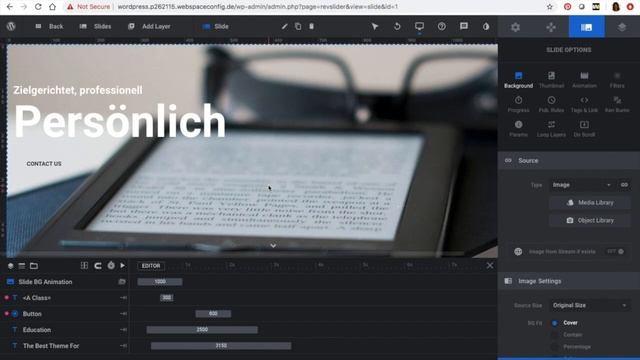Screen dimensions: 640x360
Task: Select the Persönlich heading on canvas
Action: [120, 121]
